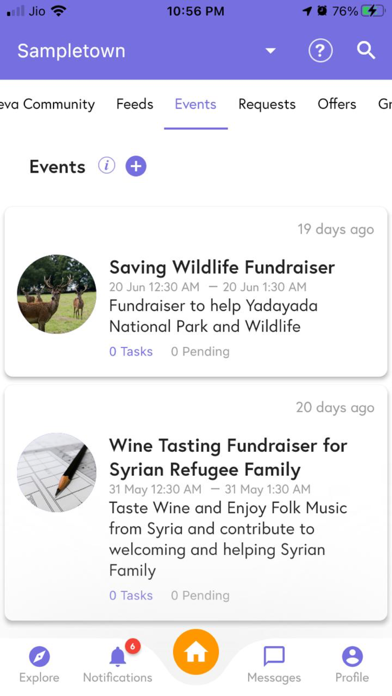Go to the orange Home button
Screen dimensions: 392x696
(x=196, y=652)
